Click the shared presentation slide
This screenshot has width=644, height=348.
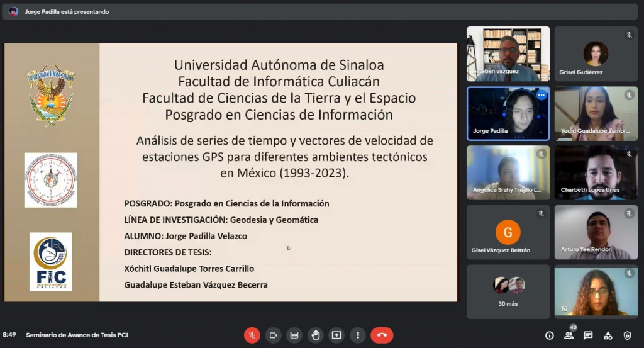tap(230, 172)
